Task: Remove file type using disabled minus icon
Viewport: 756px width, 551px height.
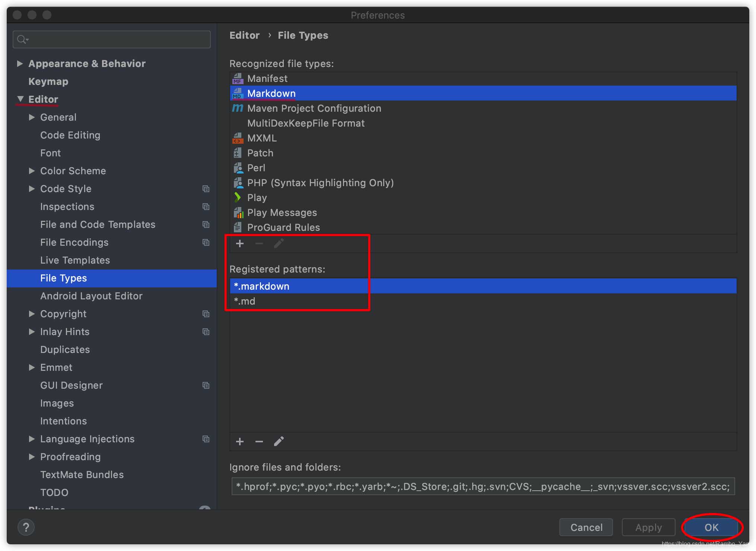Action: click(x=259, y=244)
